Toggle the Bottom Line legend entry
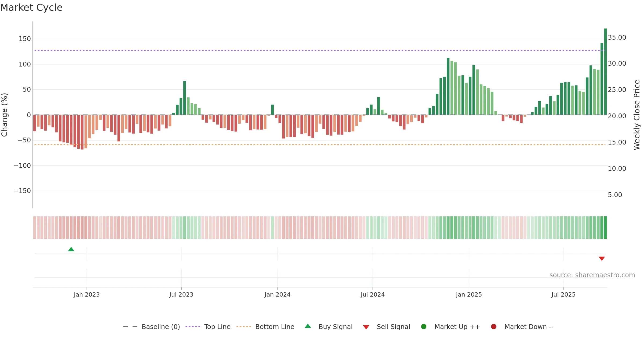Viewport: 644px width, 362px height. (x=265, y=327)
